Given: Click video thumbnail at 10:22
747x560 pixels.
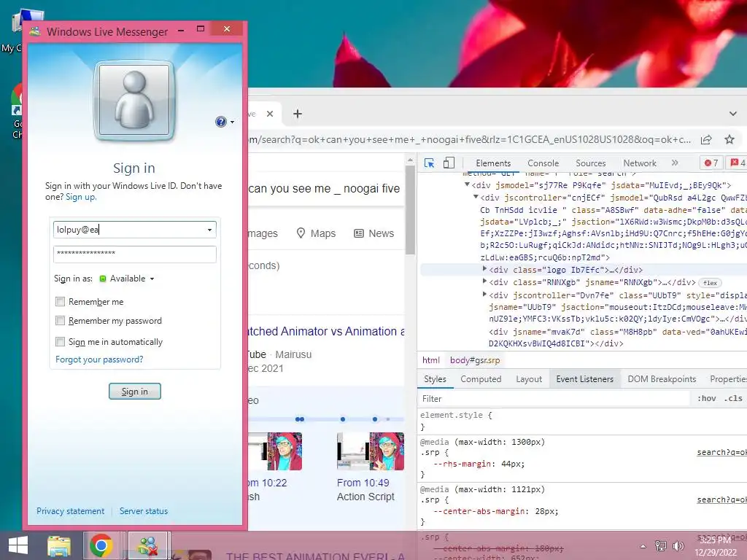Looking at the screenshot, I should (x=275, y=451).
